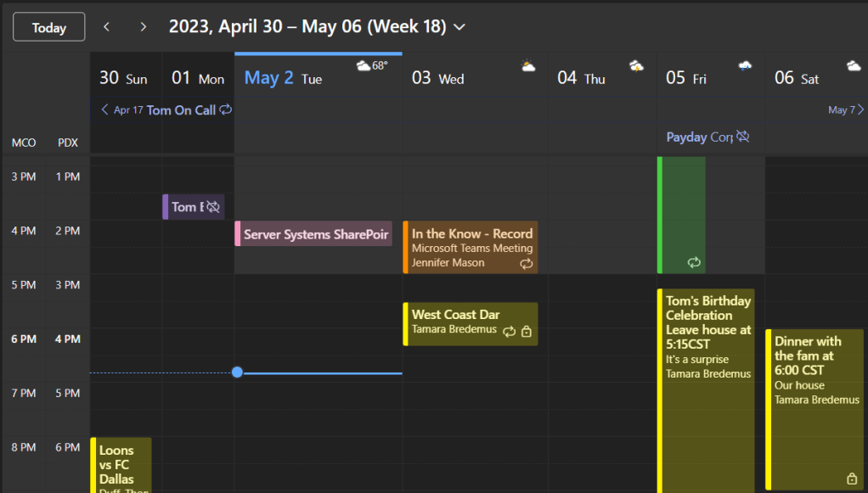Click recurrence icon on In the Know event
Viewport: 868px width, 493px height.
tap(527, 264)
